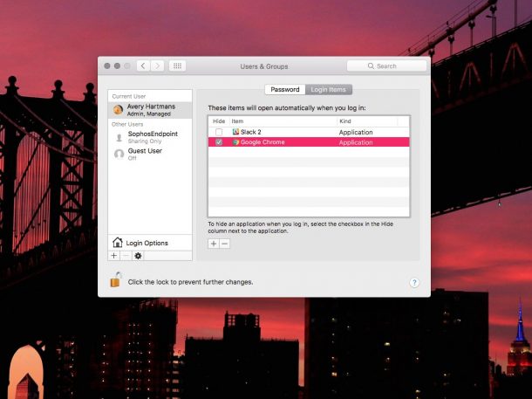Click the lock icon to prevent changes
The width and height of the screenshot is (532, 399).
click(115, 280)
